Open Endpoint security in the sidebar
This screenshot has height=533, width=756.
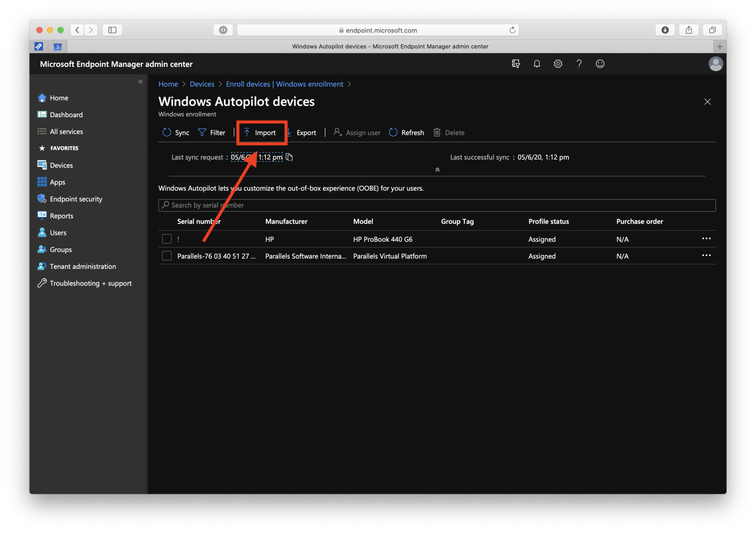pos(76,199)
